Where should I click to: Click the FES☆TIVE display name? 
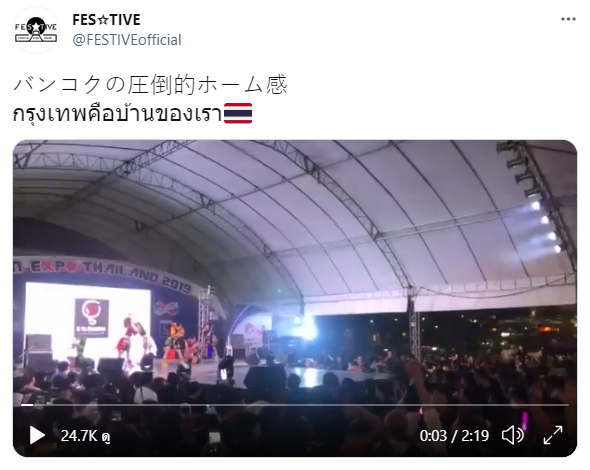[x=106, y=20]
